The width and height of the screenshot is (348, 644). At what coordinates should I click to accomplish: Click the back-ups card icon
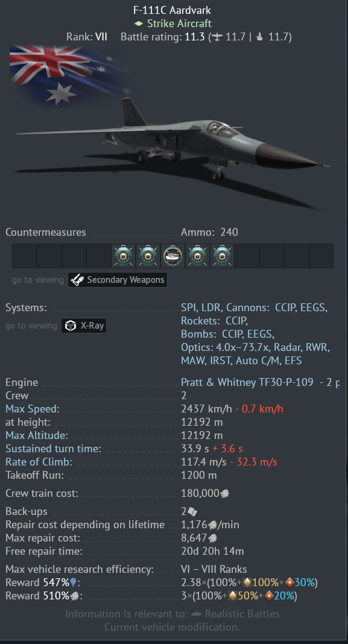tap(192, 511)
